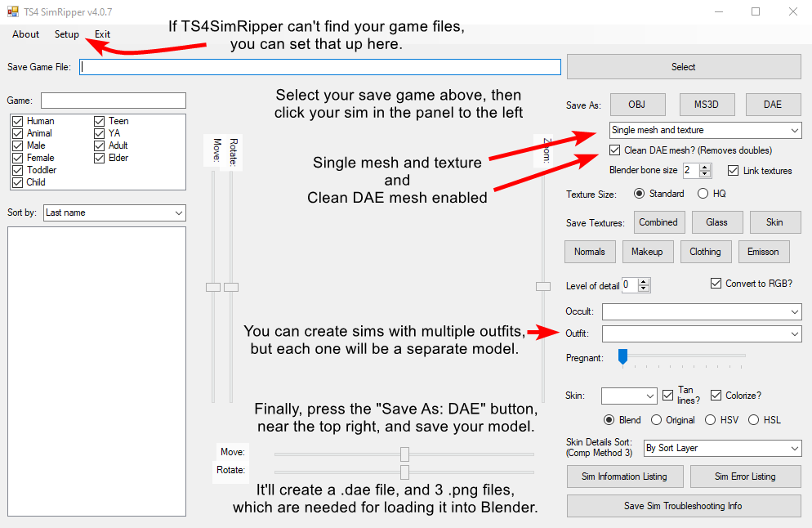The image size is (812, 528).
Task: Toggle the Female filter checkbox
Action: click(x=18, y=158)
